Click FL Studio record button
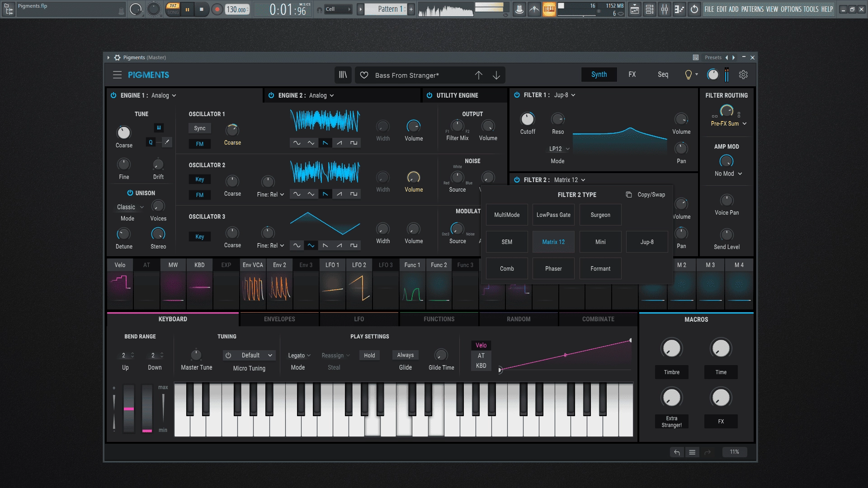The image size is (868, 488). click(x=217, y=9)
